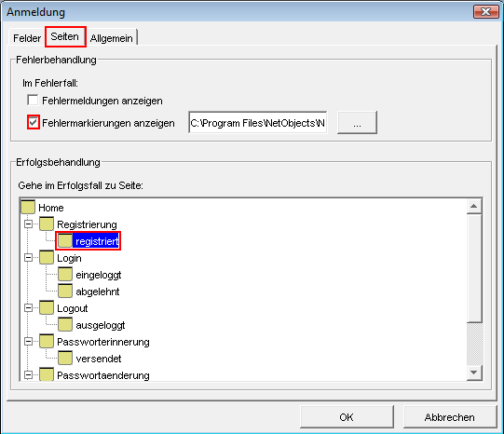Click the Logout page icon
Image resolution: width=504 pixels, height=434 pixels.
pos(47,307)
